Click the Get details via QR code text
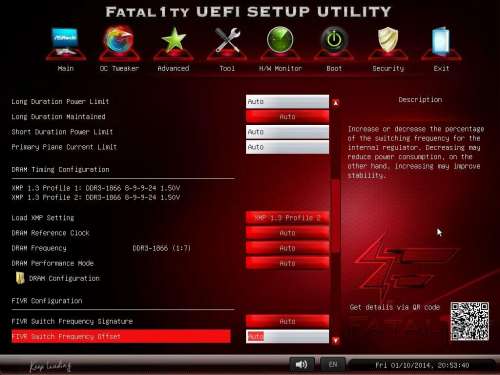Screen dimensions: 500x375 click(x=395, y=307)
